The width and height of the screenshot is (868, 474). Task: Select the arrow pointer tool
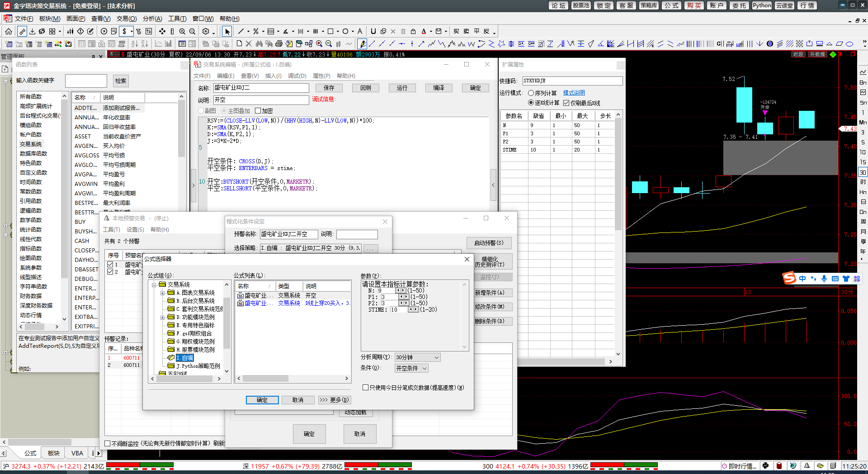pos(227,31)
